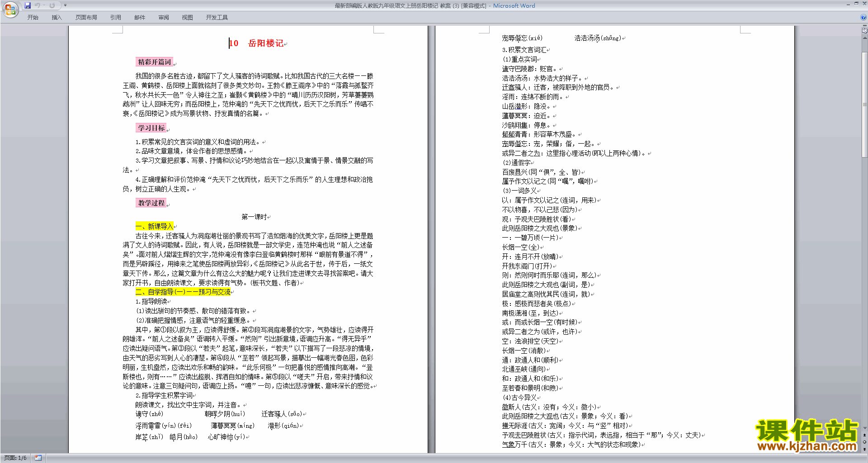The image size is (868, 463).
Task: Click the line 1.指导朗读
Action: pyautogui.click(x=151, y=301)
